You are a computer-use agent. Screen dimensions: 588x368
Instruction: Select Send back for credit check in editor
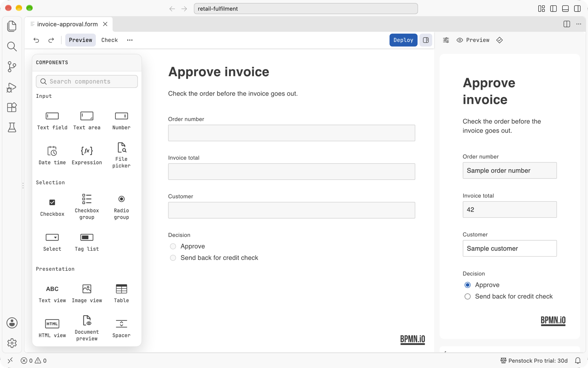pyautogui.click(x=173, y=258)
